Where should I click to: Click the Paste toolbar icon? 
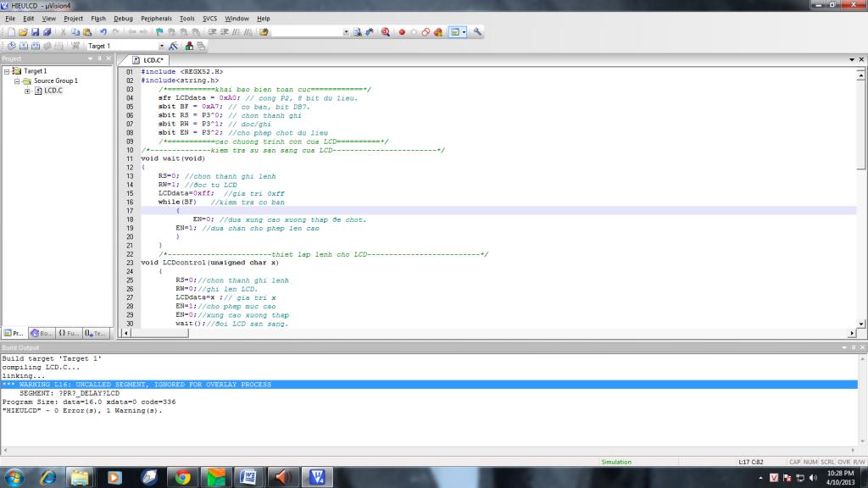87,32
